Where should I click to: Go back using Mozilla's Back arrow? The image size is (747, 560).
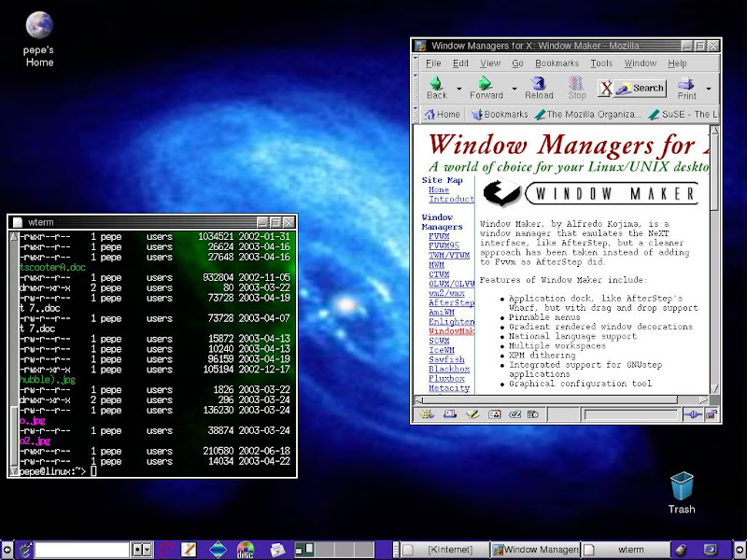(x=436, y=88)
